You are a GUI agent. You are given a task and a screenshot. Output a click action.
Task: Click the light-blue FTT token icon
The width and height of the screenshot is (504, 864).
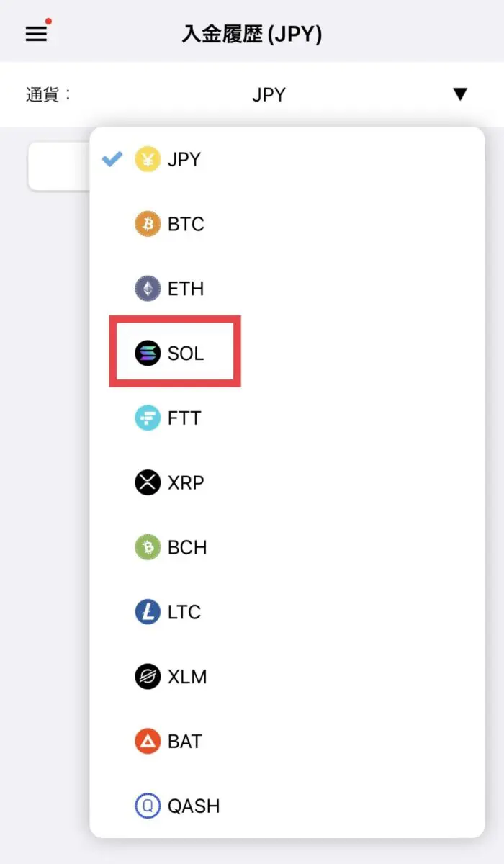pyautogui.click(x=148, y=418)
